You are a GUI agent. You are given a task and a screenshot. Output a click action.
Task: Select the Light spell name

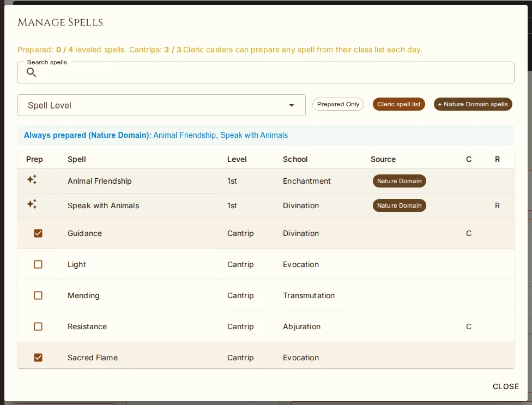click(77, 264)
